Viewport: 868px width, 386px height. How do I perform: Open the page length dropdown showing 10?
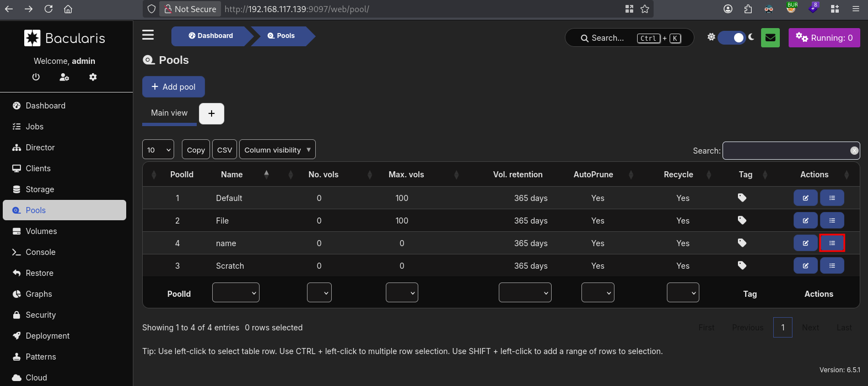(158, 150)
